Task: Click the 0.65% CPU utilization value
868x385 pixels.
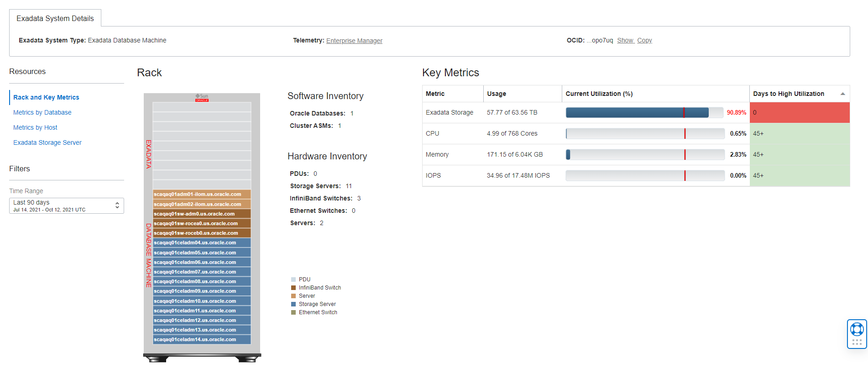Action: click(x=738, y=133)
